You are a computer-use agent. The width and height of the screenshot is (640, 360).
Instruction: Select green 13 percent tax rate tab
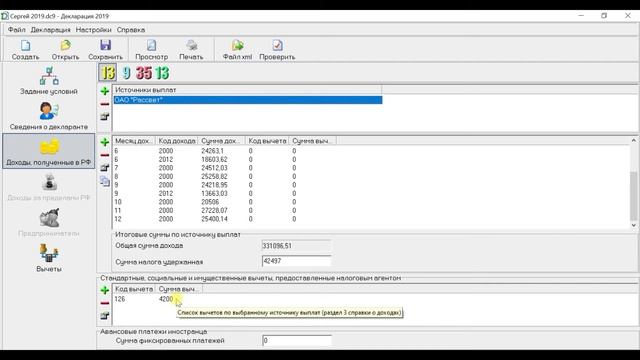(x=162, y=73)
